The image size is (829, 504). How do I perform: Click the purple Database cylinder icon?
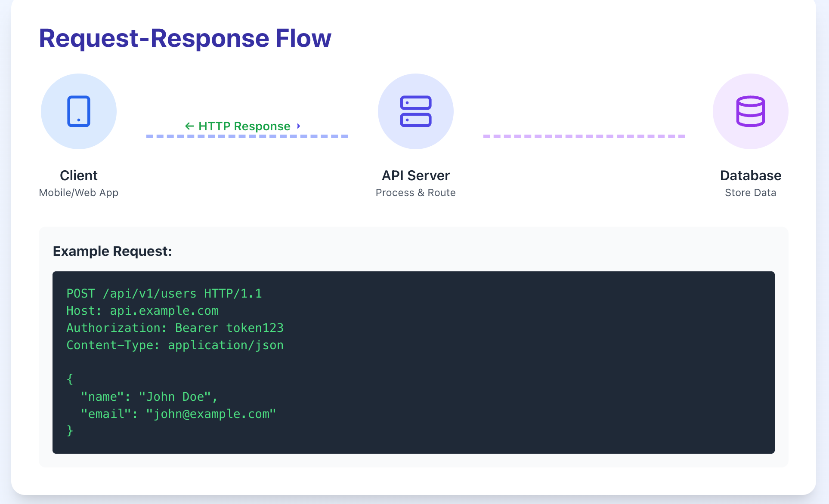click(x=750, y=111)
